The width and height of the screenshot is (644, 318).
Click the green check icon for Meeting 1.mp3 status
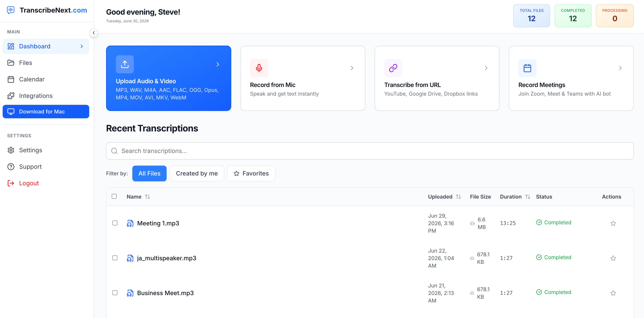(x=539, y=222)
